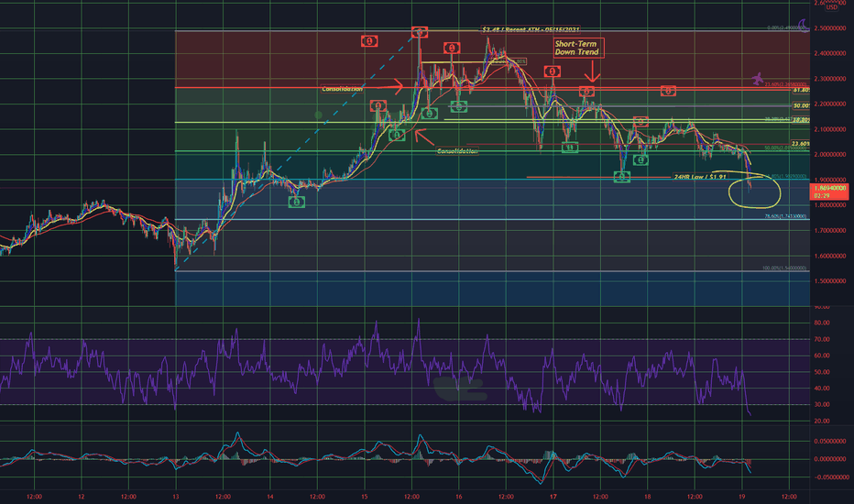Select the red marker below the Short-Term Down Trend arrow
Screen dimensions: 854x504
point(586,91)
